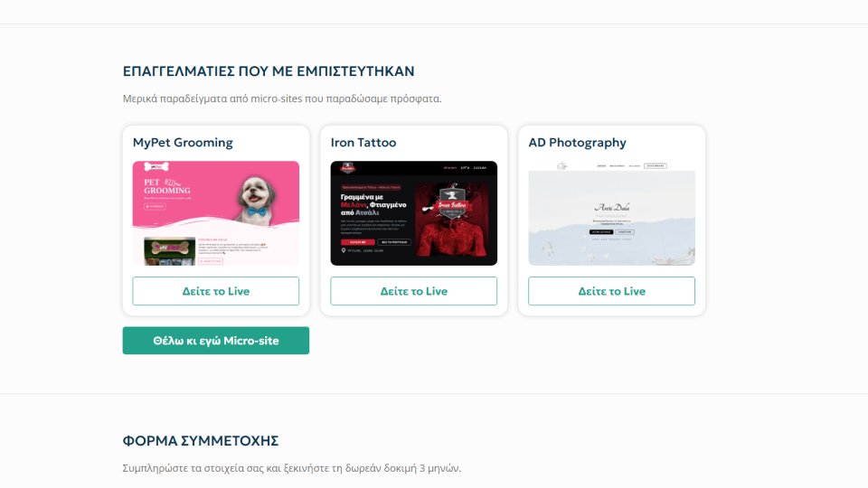Open AD Photography's 'Δείτε το Live' button

coord(612,291)
